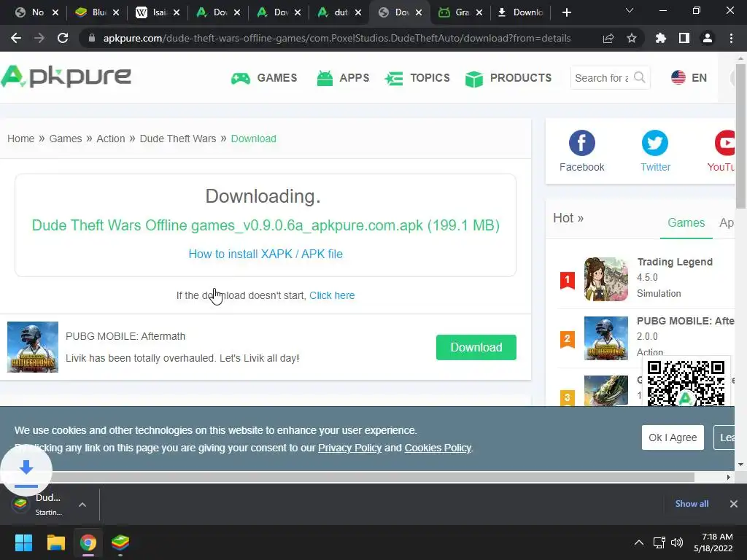The image size is (747, 560).
Task: Switch to the Downlo... browser tab
Action: click(520, 12)
